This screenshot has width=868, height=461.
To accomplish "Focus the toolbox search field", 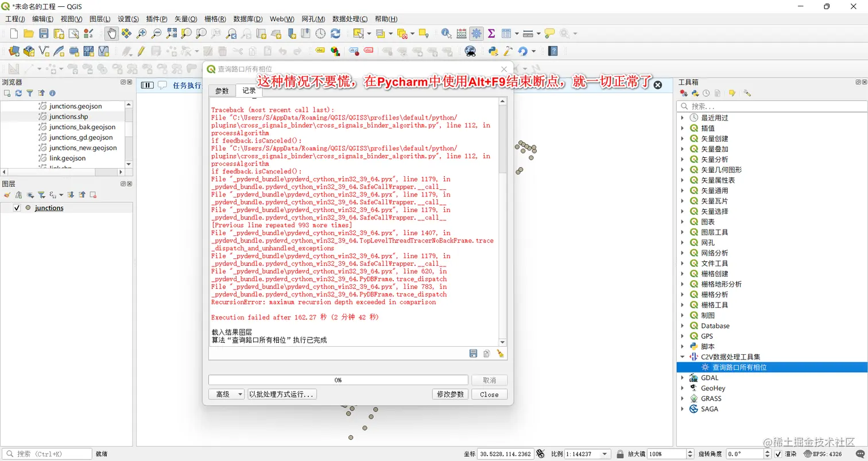I will pos(773,106).
